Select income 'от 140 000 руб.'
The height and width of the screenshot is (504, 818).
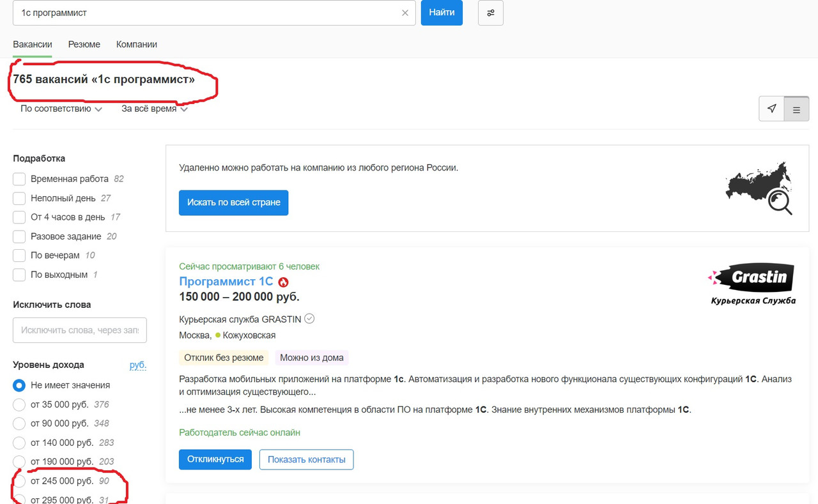(x=19, y=443)
